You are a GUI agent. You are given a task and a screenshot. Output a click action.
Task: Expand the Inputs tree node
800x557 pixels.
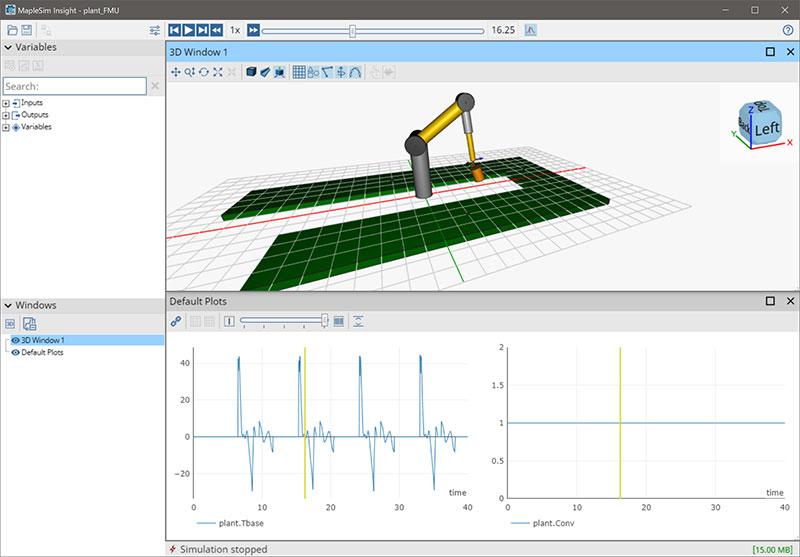pyautogui.click(x=6, y=103)
